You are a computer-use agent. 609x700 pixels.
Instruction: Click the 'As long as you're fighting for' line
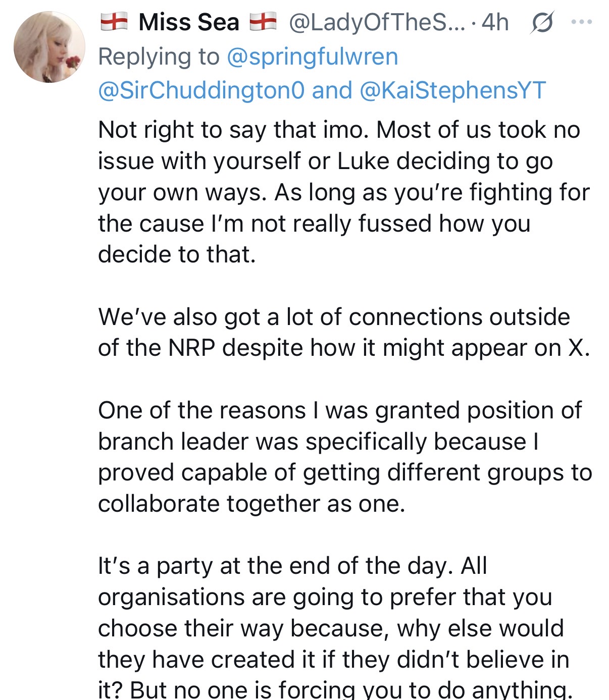point(432,192)
